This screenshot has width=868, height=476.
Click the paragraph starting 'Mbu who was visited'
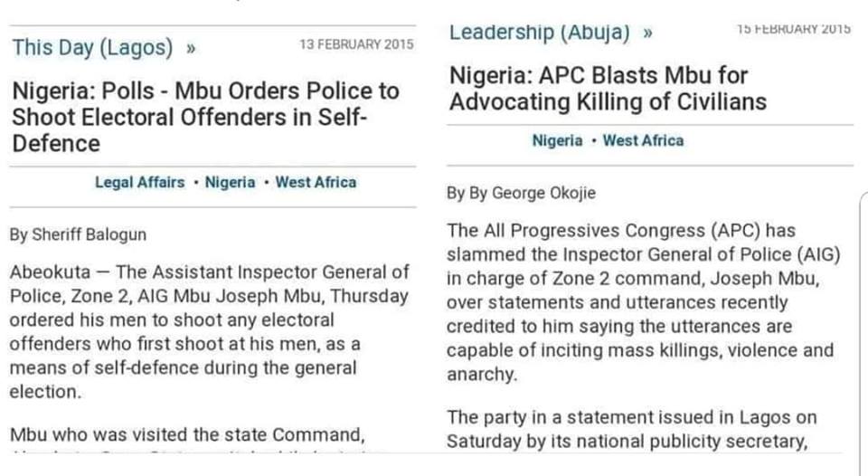point(187,434)
